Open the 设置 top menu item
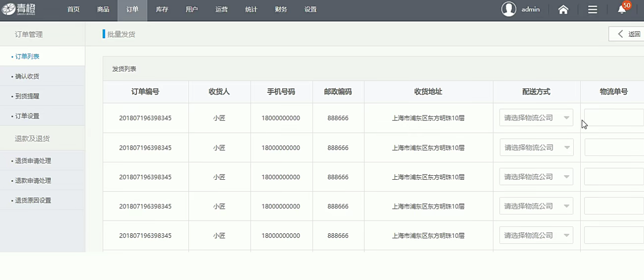Image resolution: width=644 pixels, height=280 pixels. coord(310,10)
